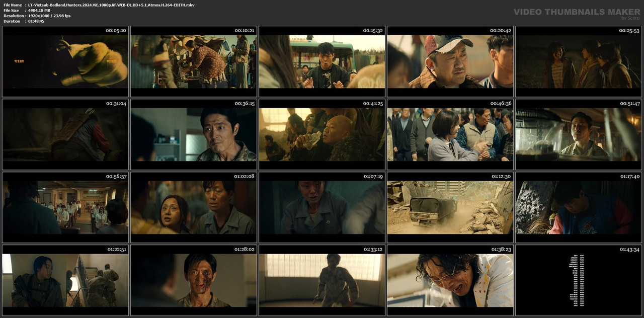
Task: Select the classroom frame at 00:56:57
Action: coord(65,207)
